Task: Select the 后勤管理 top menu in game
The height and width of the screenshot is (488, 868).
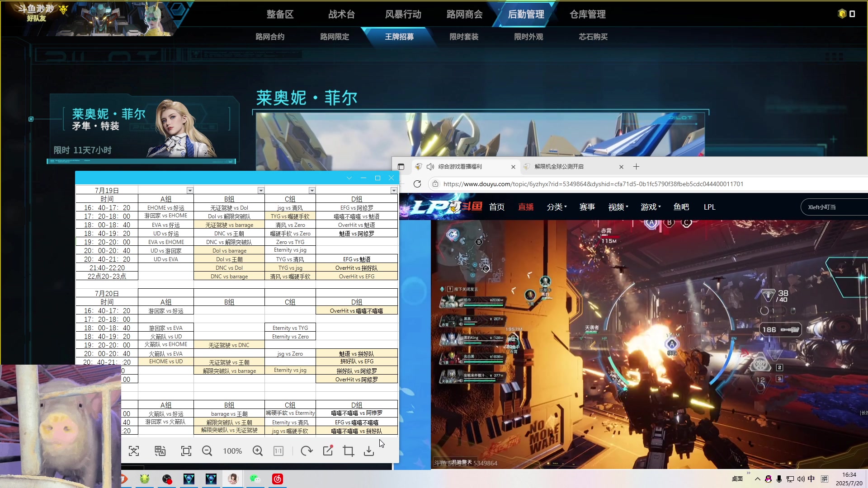Action: click(526, 14)
